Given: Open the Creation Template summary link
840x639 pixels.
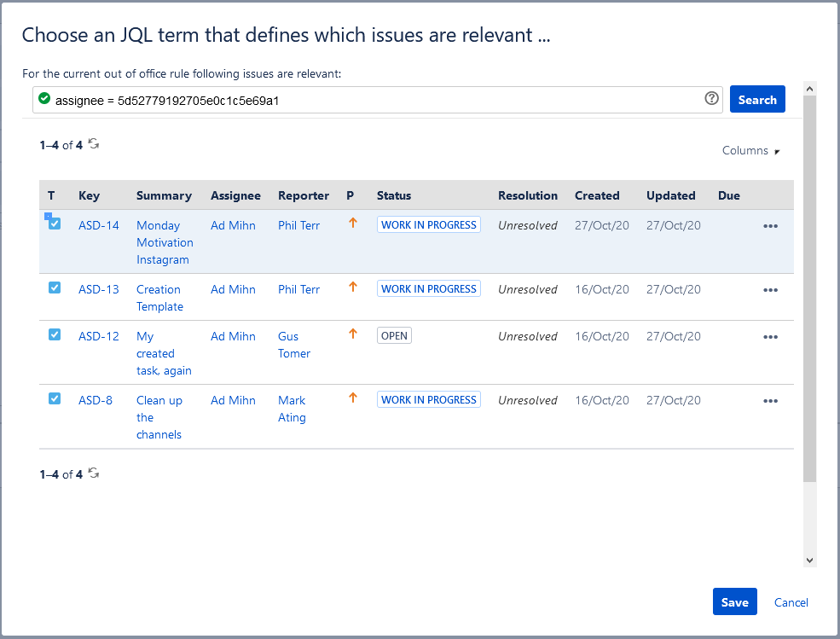Looking at the screenshot, I should pos(159,298).
